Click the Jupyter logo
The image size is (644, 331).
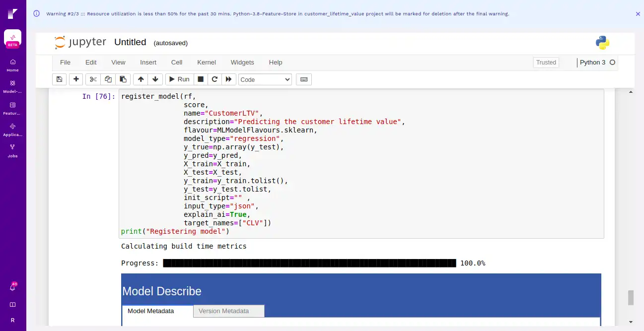80,42
